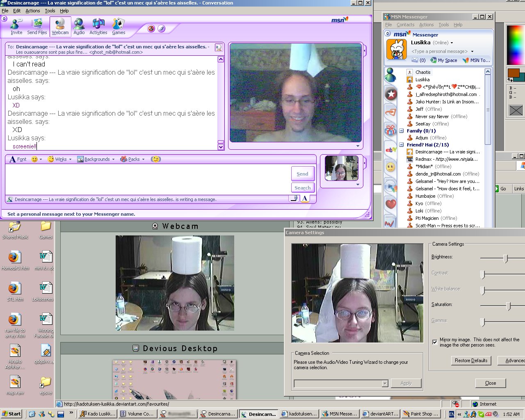
Task: Open Send Files in the conversation toolbar
Action: pyautogui.click(x=37, y=26)
